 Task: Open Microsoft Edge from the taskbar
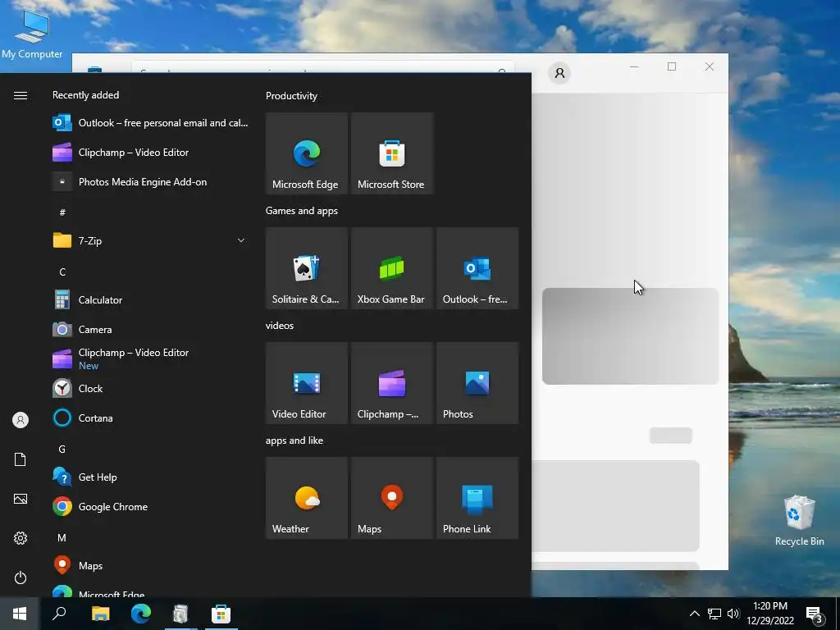[141, 614]
